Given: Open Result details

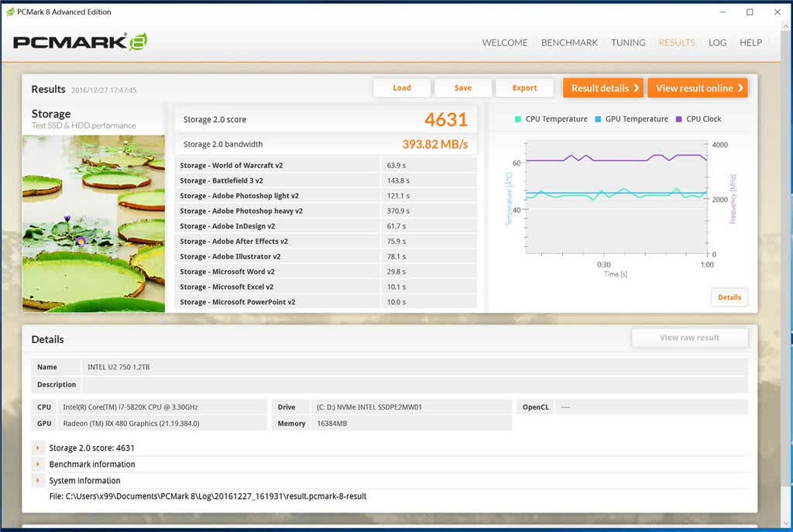Looking at the screenshot, I should (603, 88).
